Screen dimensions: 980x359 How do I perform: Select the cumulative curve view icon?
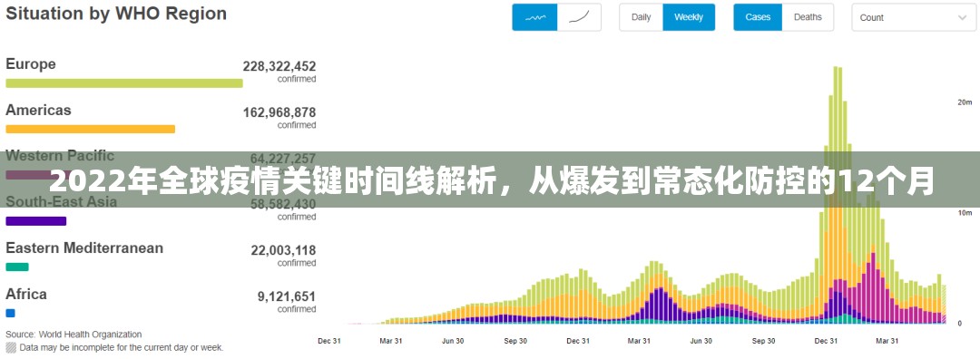(579, 17)
